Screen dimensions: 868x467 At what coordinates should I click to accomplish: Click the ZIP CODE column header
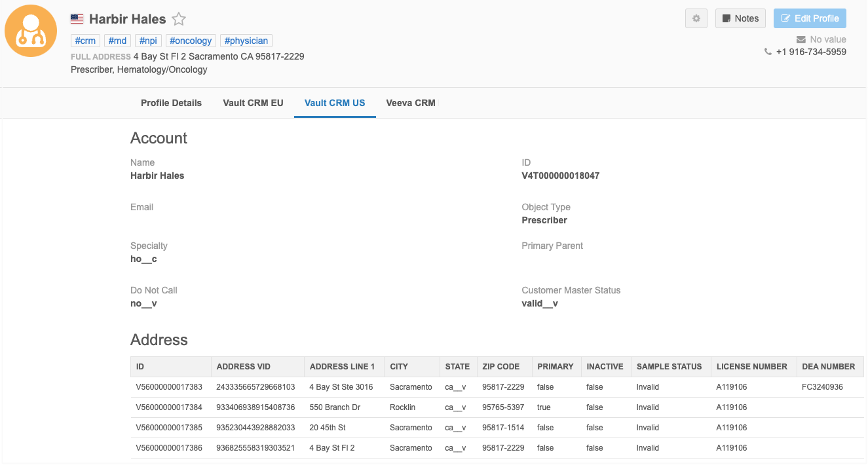click(500, 366)
